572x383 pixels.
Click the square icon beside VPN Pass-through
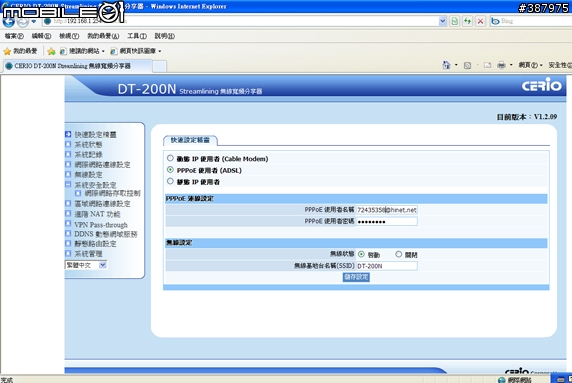pos(68,223)
